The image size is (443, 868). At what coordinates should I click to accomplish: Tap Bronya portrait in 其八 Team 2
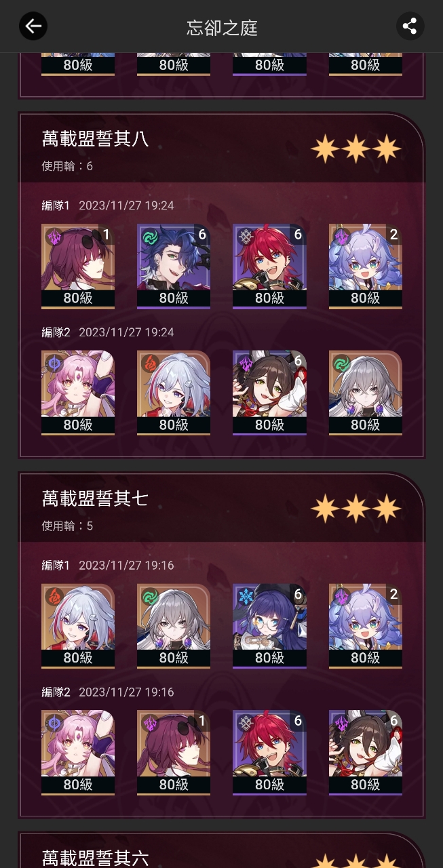pyautogui.click(x=366, y=393)
